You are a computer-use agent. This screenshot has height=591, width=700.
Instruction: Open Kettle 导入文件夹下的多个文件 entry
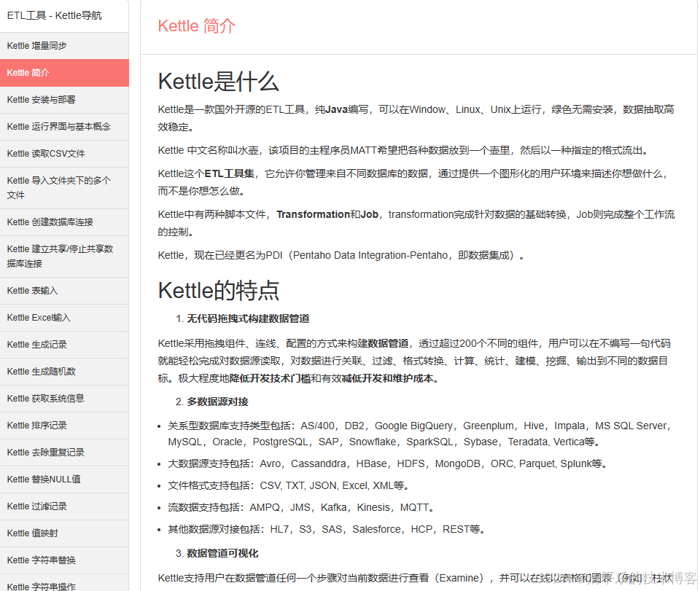pos(64,188)
